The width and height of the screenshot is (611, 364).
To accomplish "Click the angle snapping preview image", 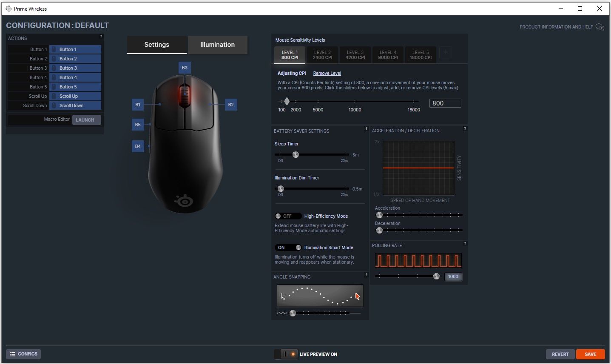I will click(320, 296).
